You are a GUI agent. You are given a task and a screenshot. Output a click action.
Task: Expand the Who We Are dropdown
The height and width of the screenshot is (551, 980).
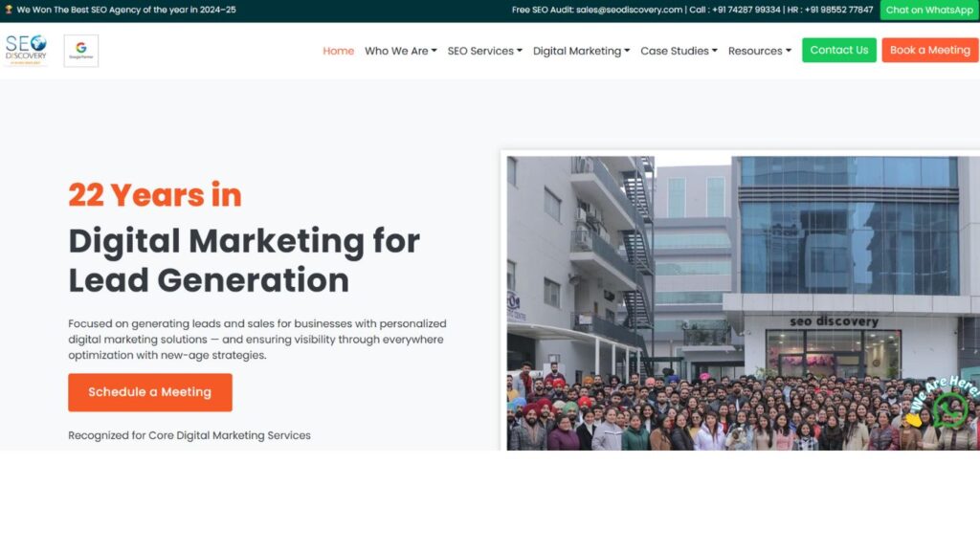400,51
